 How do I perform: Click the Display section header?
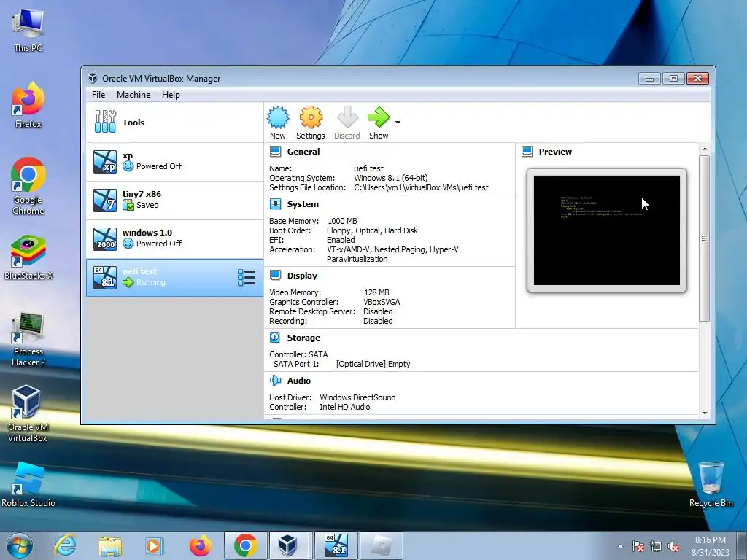[302, 275]
